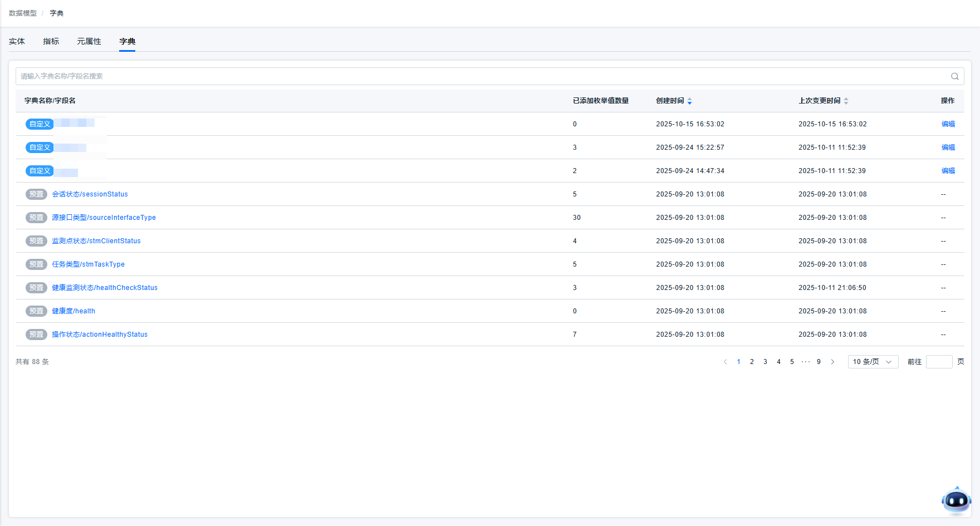Click 数据模型 in the breadcrumb
The width and height of the screenshot is (980, 526).
point(23,13)
